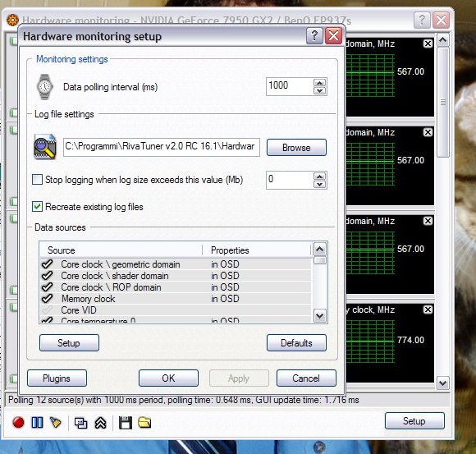Decrease log size limit with down arrow
The width and height of the screenshot is (476, 454).
319,185
